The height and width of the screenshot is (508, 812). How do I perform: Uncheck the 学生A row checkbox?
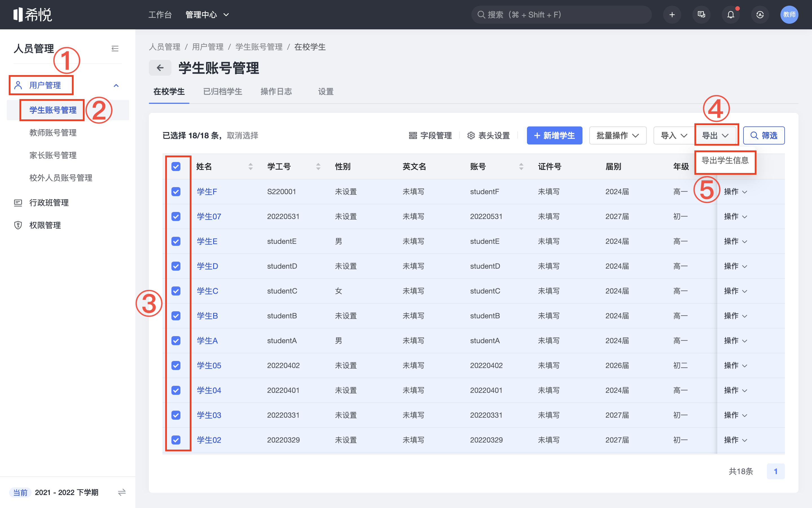(176, 341)
